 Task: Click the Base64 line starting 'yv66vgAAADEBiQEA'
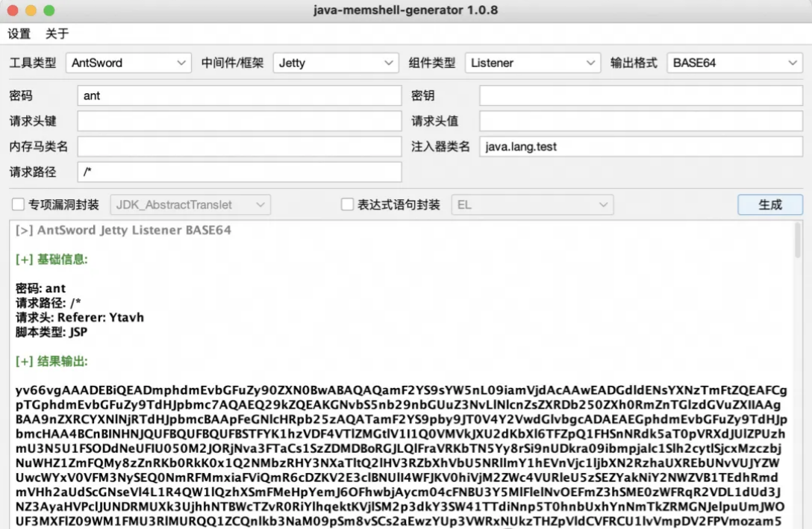click(x=402, y=390)
